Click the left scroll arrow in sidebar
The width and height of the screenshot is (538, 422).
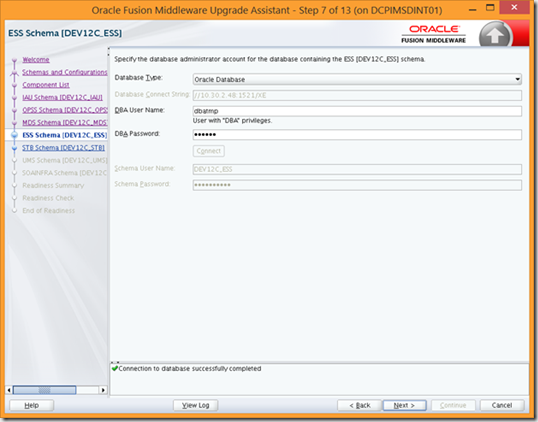(9, 390)
